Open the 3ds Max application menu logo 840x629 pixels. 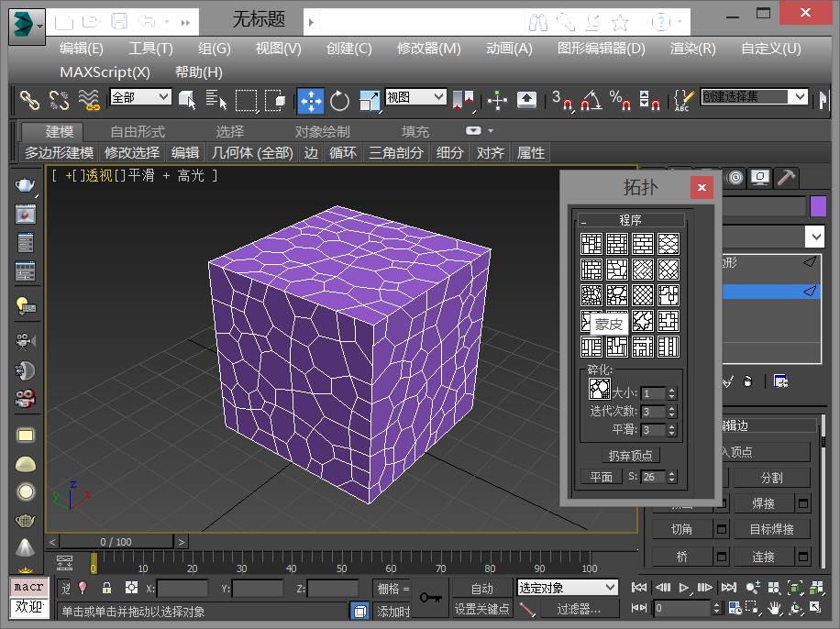(27, 25)
